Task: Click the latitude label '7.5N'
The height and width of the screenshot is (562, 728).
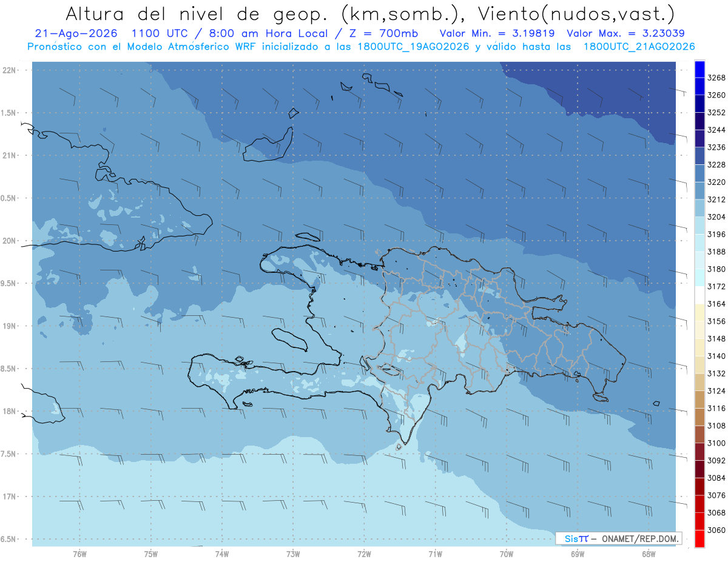Action: [x=9, y=453]
